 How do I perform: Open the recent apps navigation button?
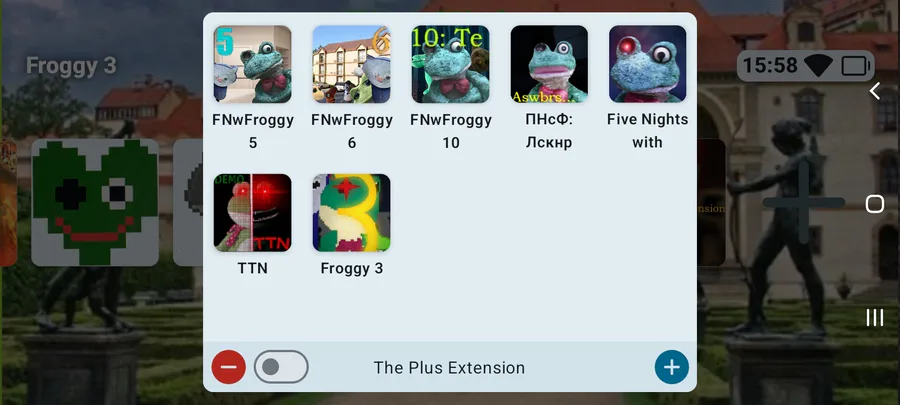875,317
